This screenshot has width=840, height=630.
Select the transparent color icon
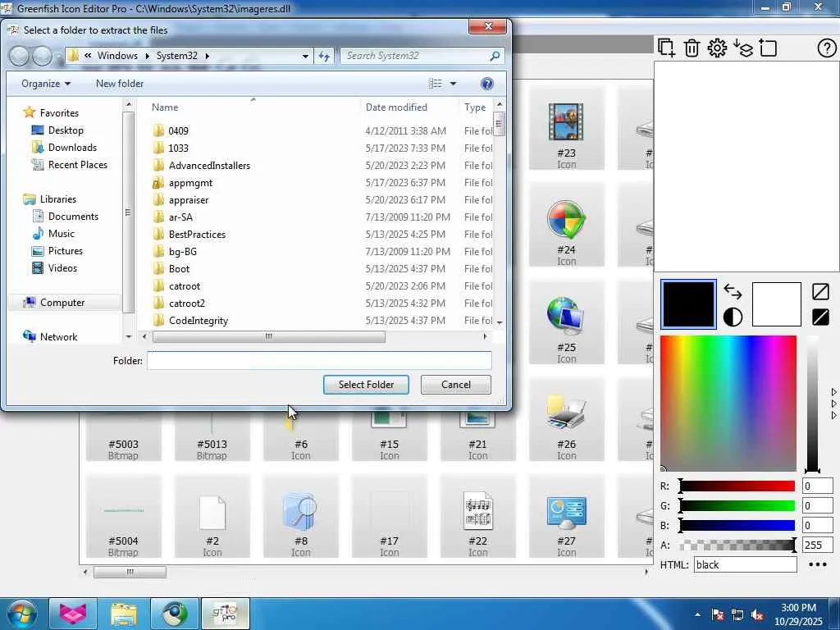coord(820,292)
